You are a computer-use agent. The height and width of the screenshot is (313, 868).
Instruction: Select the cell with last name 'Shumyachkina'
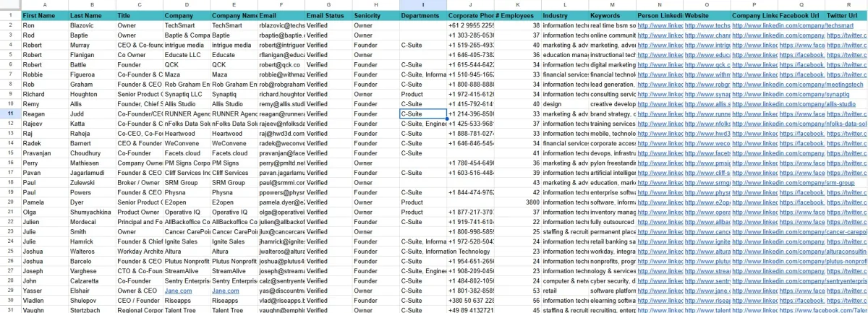point(92,213)
